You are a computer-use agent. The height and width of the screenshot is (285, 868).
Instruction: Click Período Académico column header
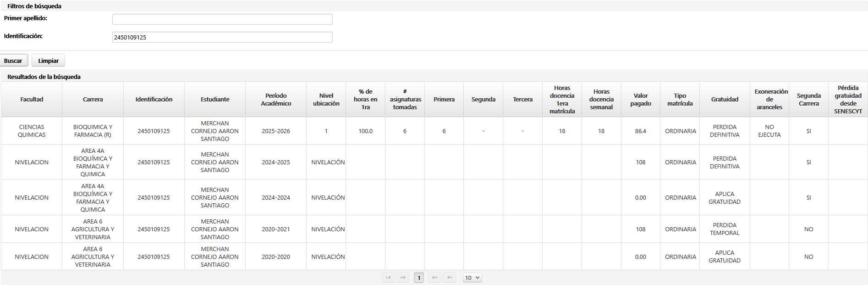[276, 100]
